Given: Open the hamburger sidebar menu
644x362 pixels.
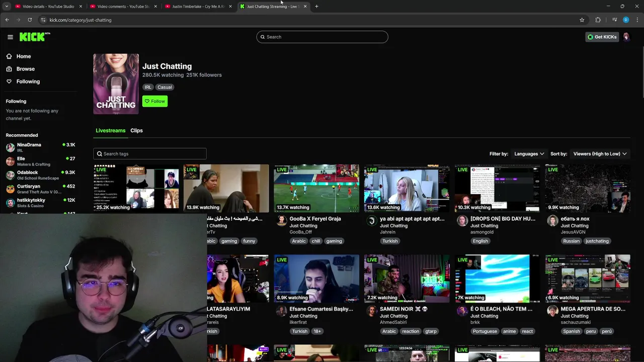Looking at the screenshot, I should click(x=10, y=37).
